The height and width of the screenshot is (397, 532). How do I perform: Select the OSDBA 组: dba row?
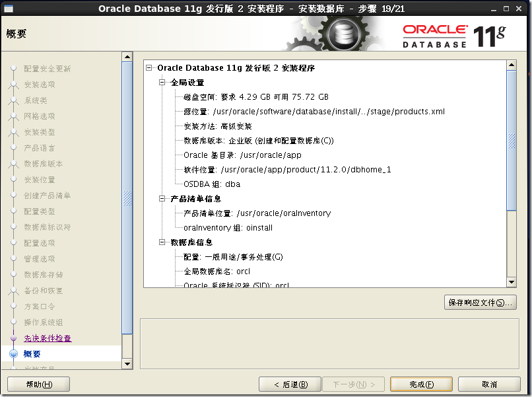[x=212, y=184]
